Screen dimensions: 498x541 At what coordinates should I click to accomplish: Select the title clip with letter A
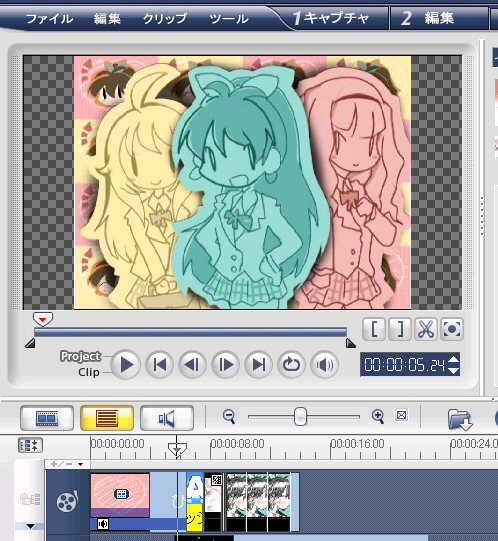195,502
